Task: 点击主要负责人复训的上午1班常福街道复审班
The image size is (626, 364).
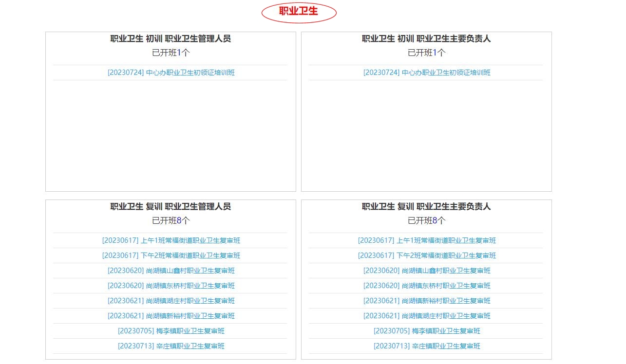Action: [427, 240]
